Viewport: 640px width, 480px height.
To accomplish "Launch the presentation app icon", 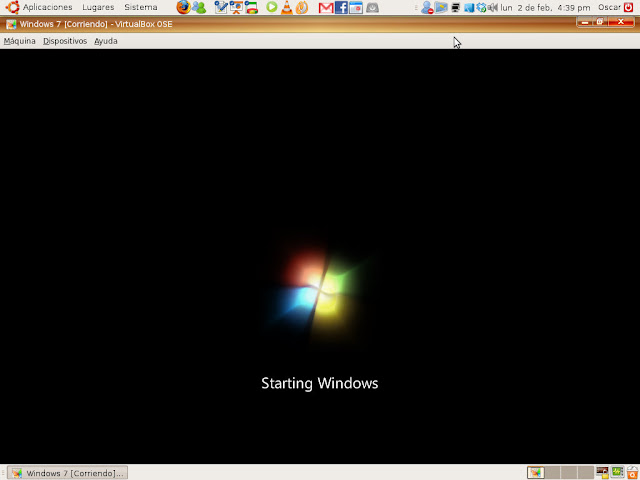I will (x=236, y=7).
